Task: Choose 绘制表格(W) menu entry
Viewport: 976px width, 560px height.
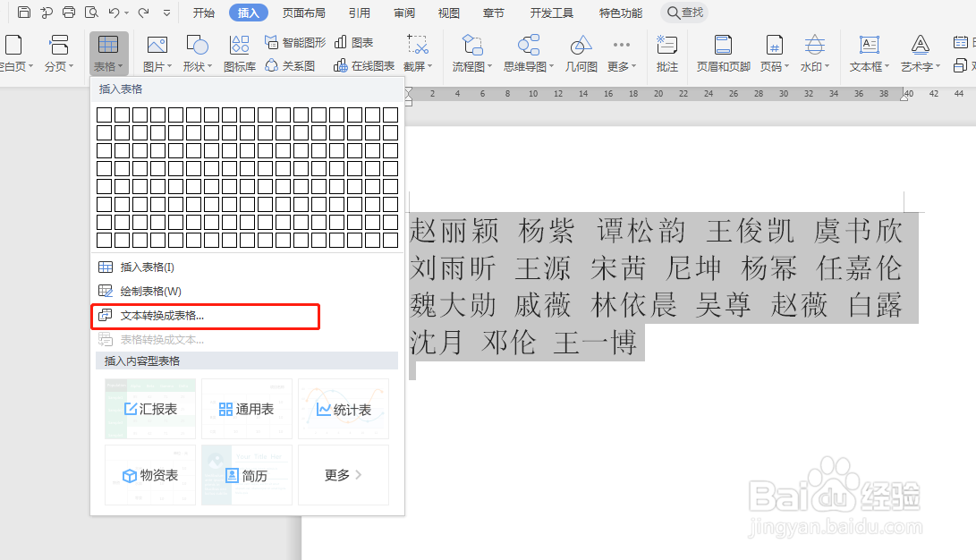Action: pyautogui.click(x=247, y=292)
